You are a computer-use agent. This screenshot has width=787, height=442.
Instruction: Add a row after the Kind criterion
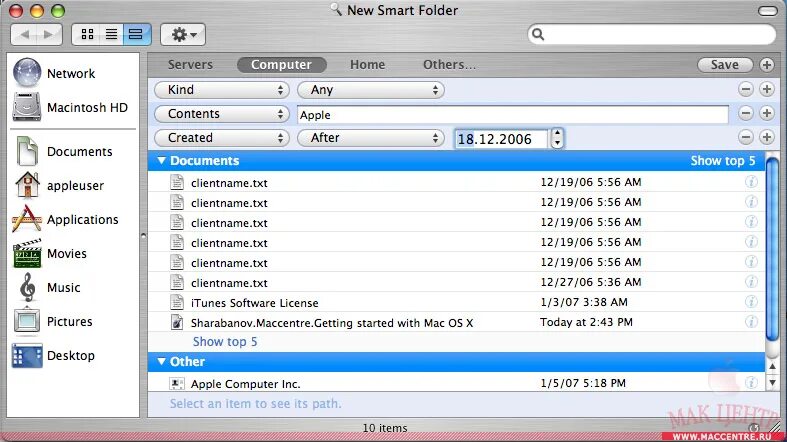tap(766, 89)
